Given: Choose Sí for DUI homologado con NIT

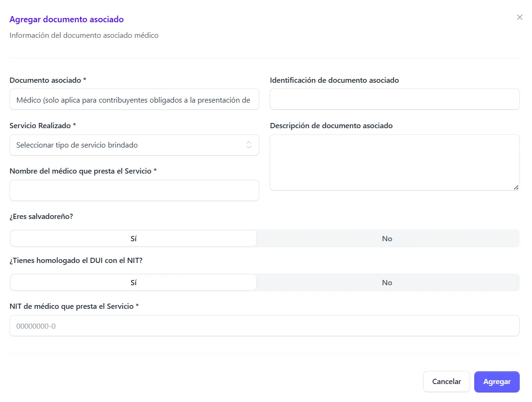Looking at the screenshot, I should click(x=133, y=282).
